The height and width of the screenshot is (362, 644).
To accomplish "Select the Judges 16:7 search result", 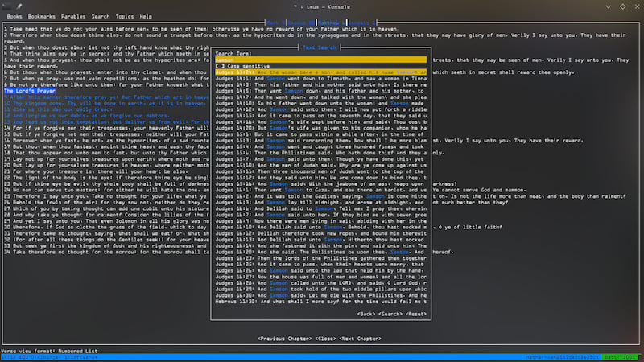I will tap(320, 215).
